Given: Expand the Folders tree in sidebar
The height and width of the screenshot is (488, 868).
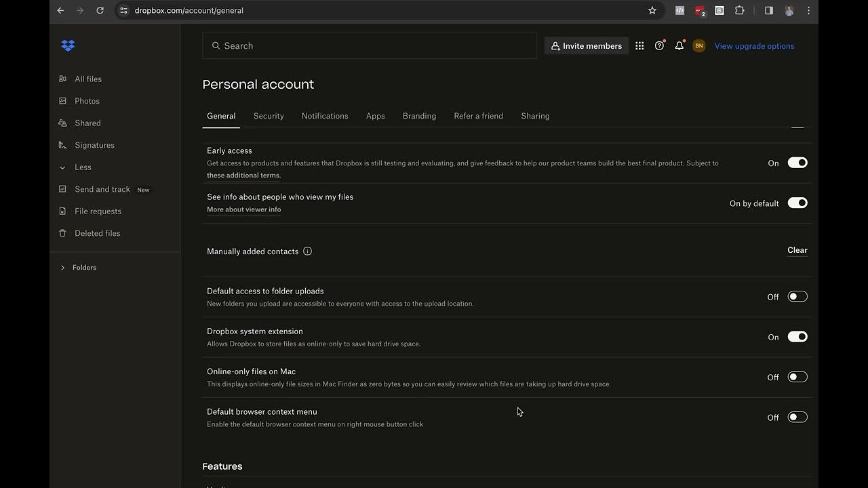Looking at the screenshot, I should pos(63,268).
